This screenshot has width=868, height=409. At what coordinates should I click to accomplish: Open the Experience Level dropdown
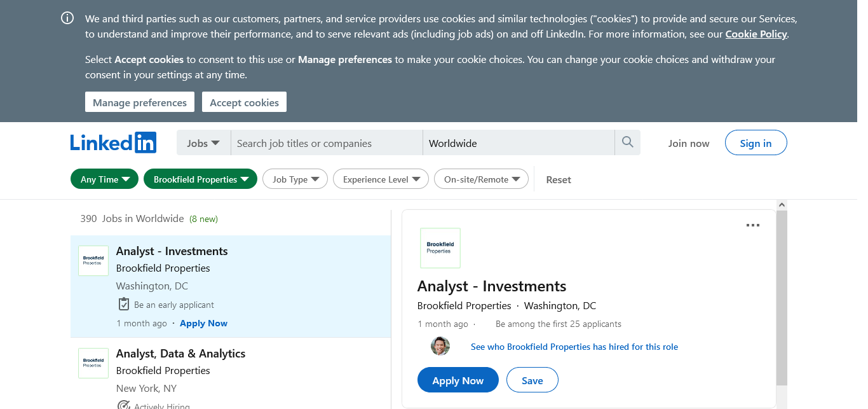[x=380, y=179]
